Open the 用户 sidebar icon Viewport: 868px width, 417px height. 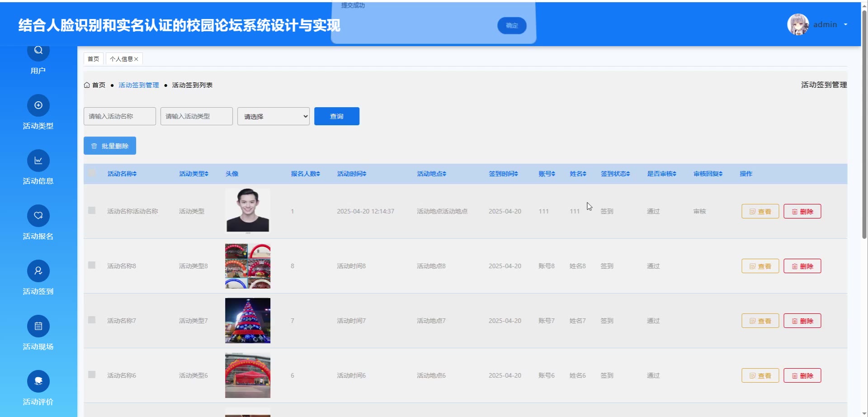(38, 51)
